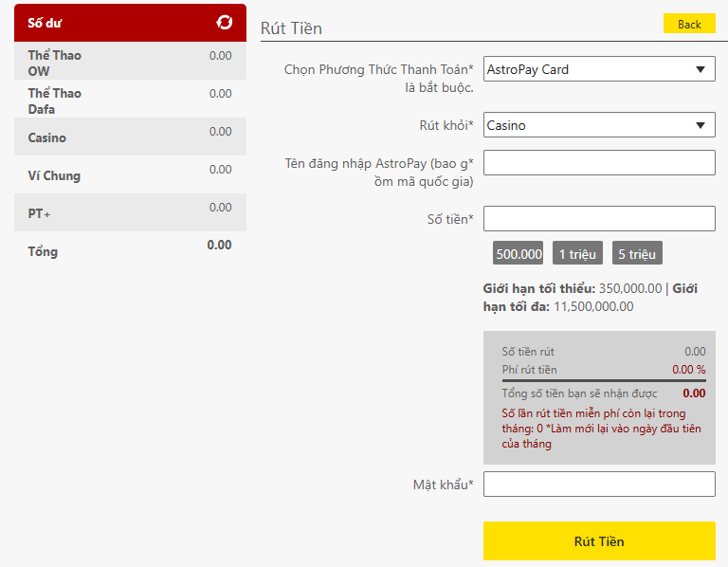Choose the 1 triệu quick amount
728x567 pixels.
(x=577, y=254)
